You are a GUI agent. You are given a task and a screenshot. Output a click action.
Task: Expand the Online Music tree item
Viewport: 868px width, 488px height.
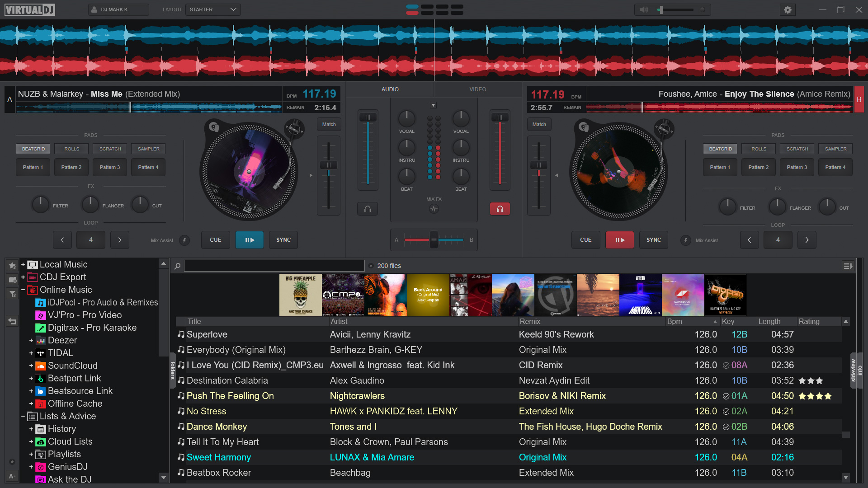pos(21,290)
